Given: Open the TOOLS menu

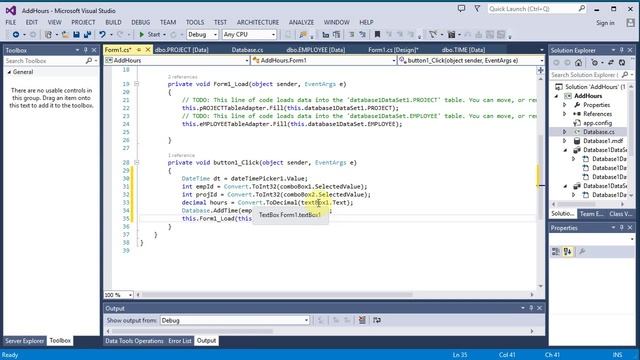Looking at the screenshot, I should pyautogui.click(x=195, y=22).
